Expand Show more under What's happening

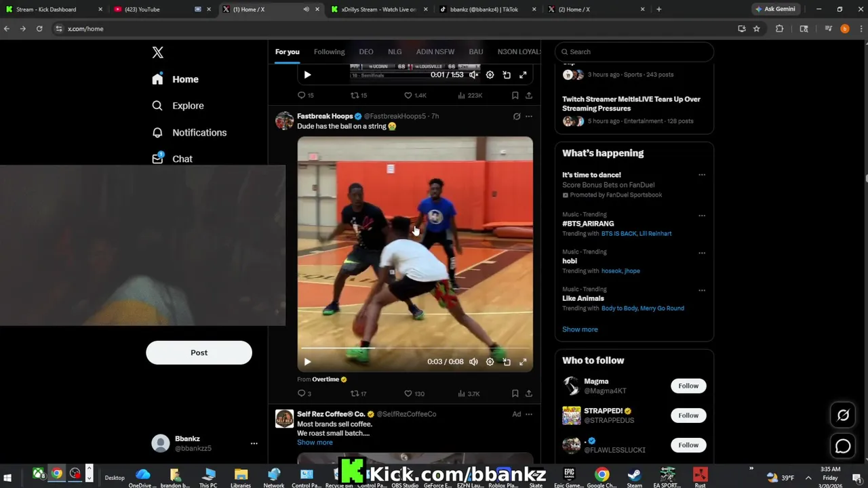click(580, 329)
